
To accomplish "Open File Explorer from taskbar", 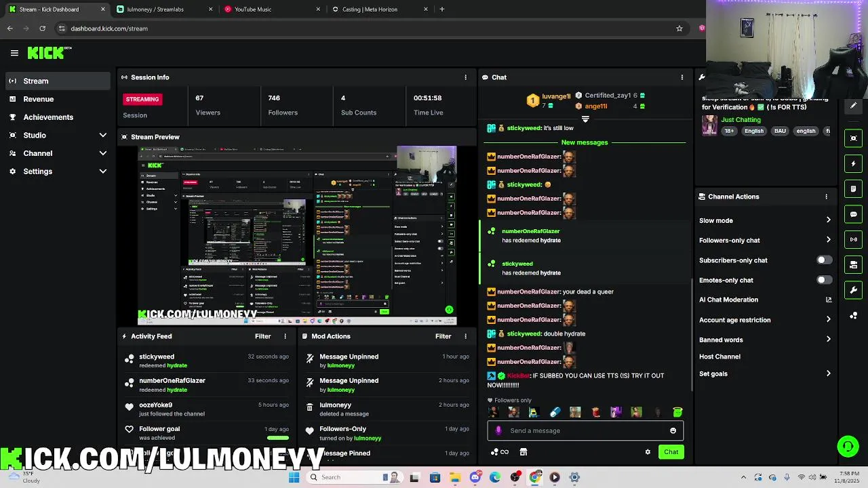I will [x=455, y=477].
